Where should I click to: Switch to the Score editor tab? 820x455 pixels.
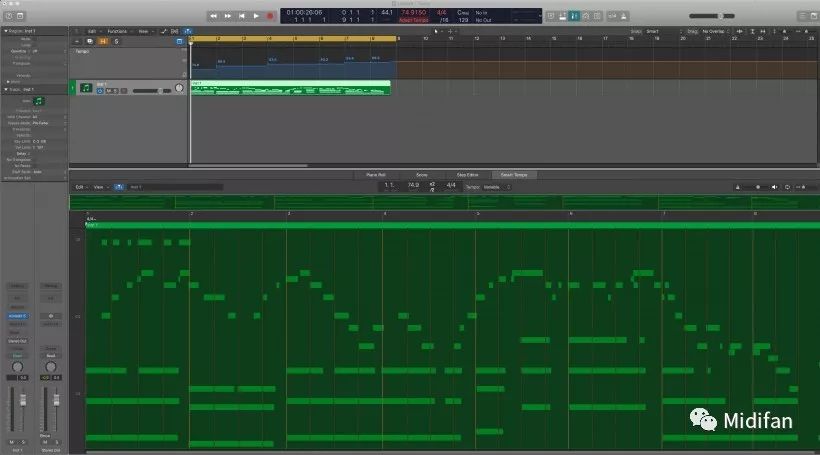click(x=422, y=175)
